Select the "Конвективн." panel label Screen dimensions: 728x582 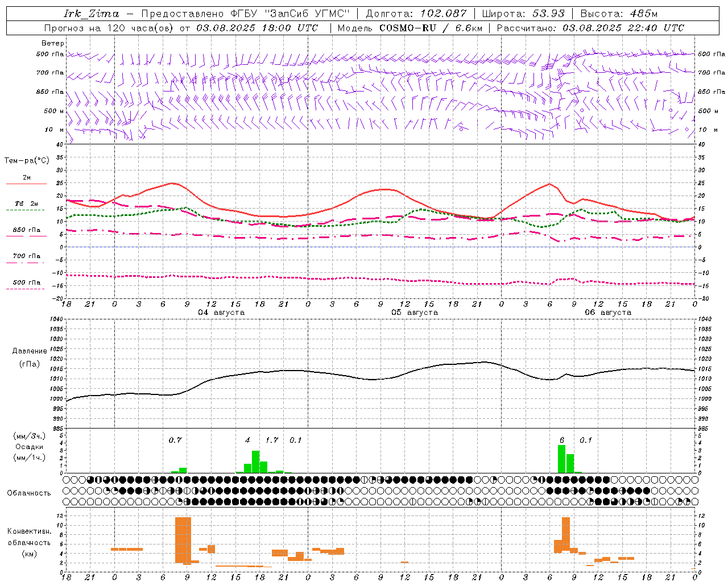coord(29,531)
